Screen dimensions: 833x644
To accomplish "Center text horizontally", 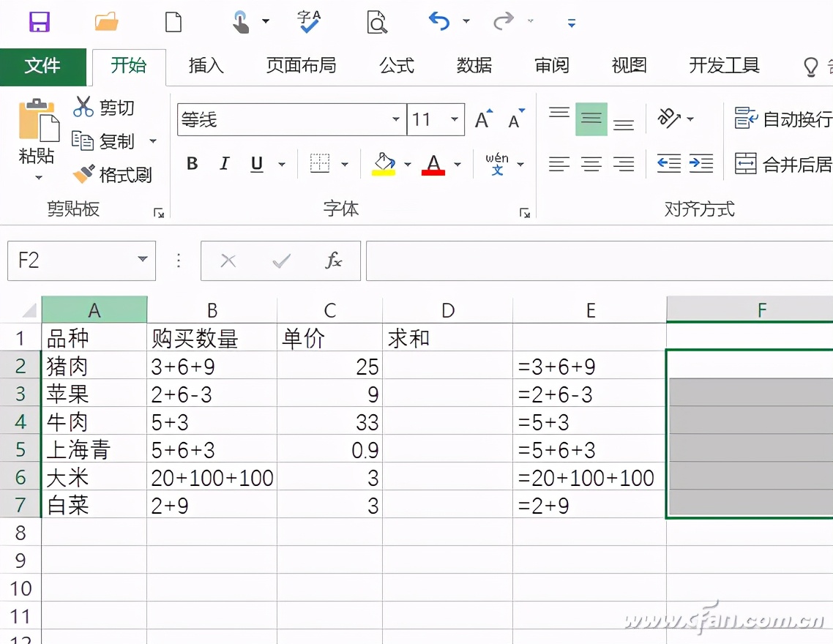I will point(591,164).
